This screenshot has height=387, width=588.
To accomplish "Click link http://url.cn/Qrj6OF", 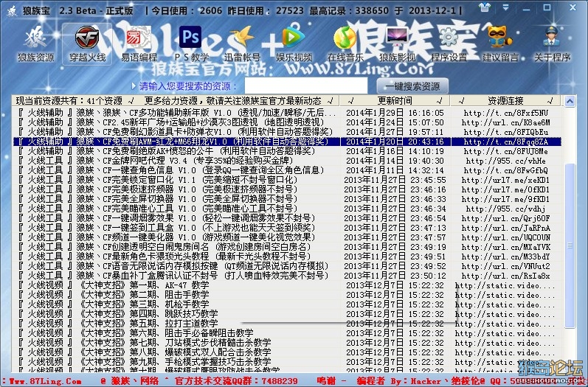I will tap(506, 218).
